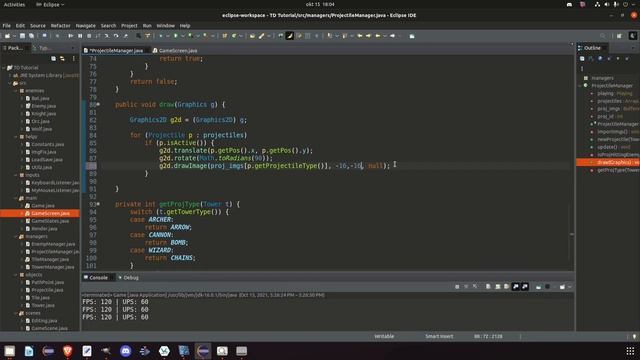Click the New Java Package icon

click(x=224, y=36)
